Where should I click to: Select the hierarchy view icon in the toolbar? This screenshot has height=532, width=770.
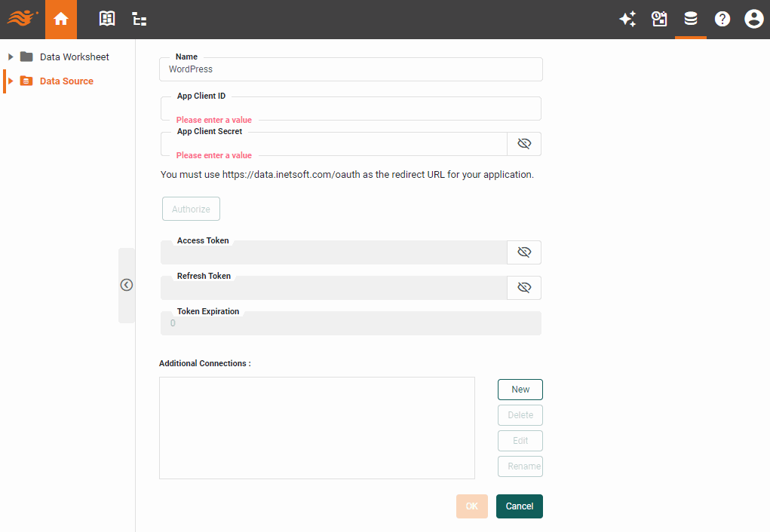(139, 19)
